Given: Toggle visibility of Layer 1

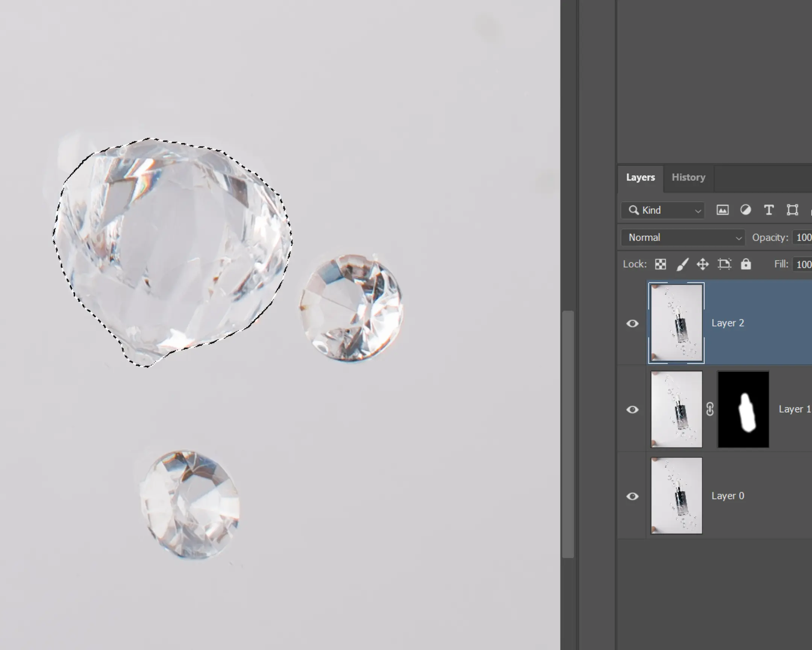Looking at the screenshot, I should (x=632, y=410).
